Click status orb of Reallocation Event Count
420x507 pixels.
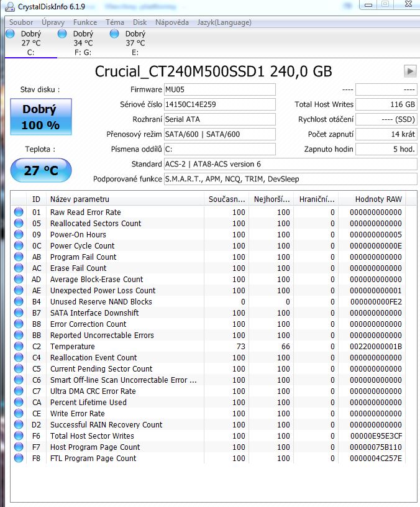coord(19,358)
